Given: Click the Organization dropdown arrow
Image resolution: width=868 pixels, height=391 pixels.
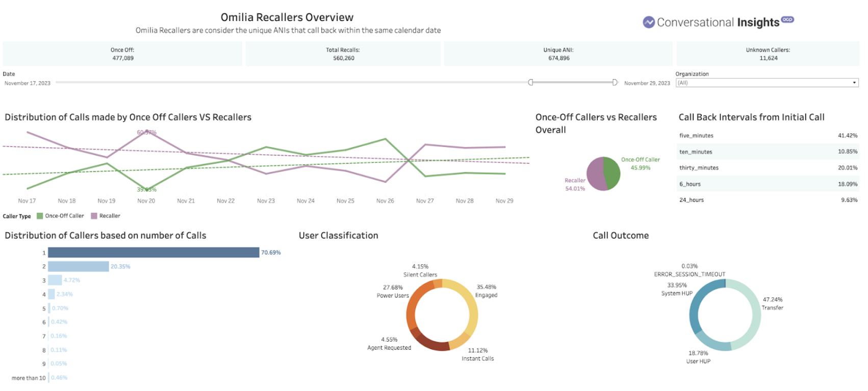Looking at the screenshot, I should click(x=854, y=83).
